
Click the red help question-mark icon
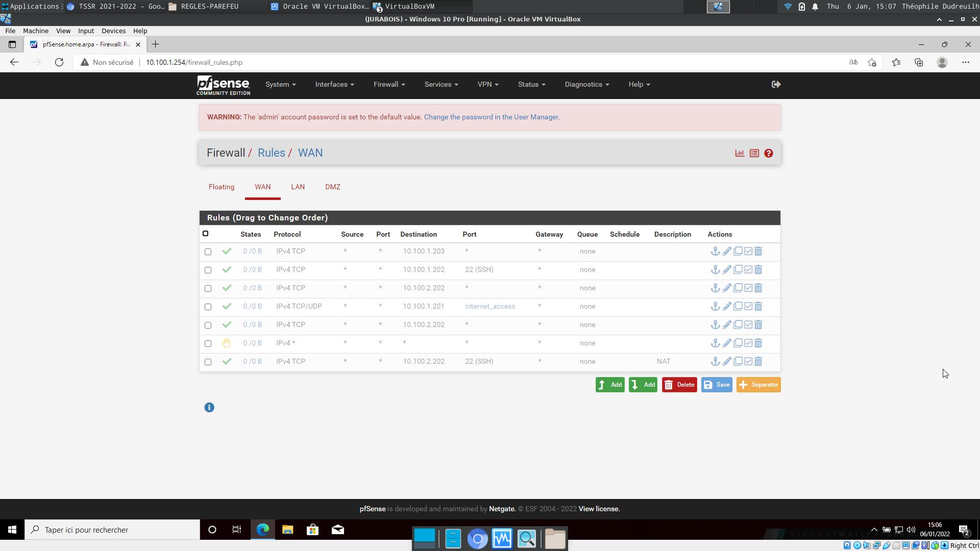tap(769, 153)
